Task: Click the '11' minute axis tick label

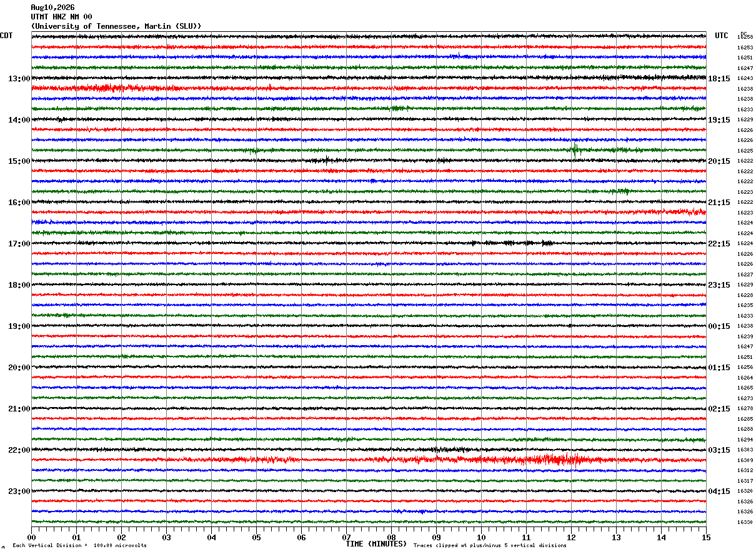Action: click(x=526, y=537)
